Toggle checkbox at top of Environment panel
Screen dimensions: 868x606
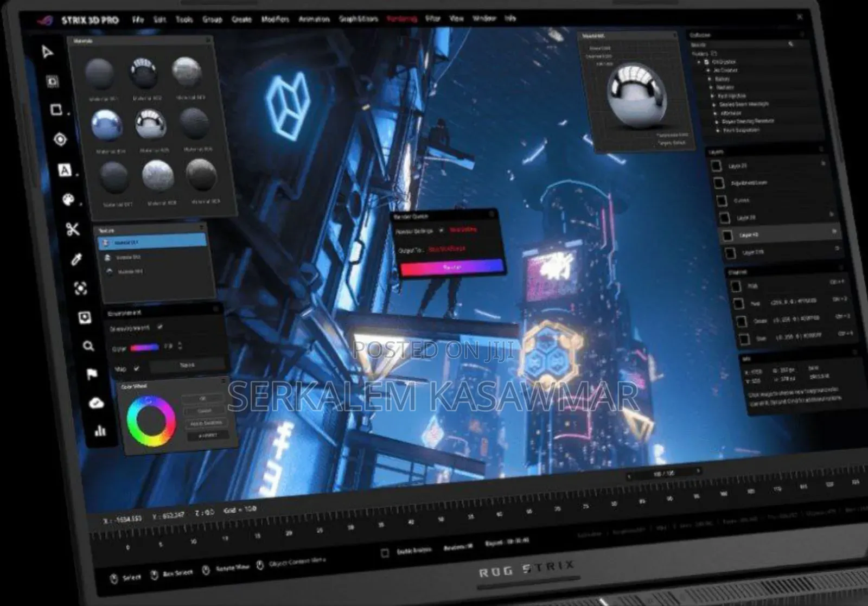[159, 327]
